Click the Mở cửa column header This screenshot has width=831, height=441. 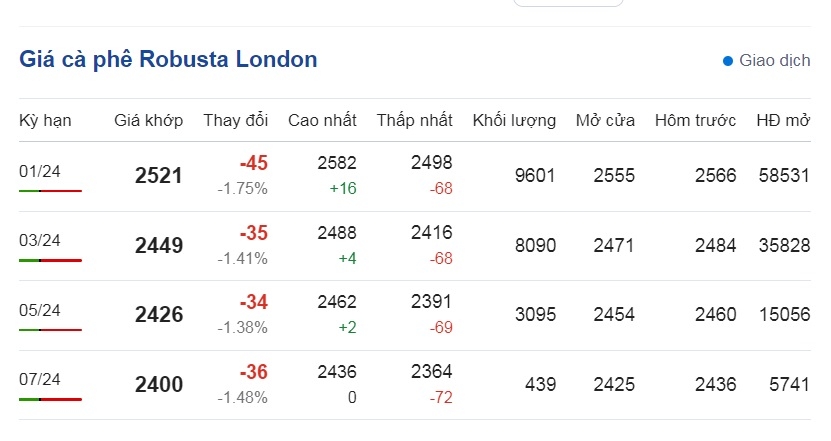pos(605,120)
